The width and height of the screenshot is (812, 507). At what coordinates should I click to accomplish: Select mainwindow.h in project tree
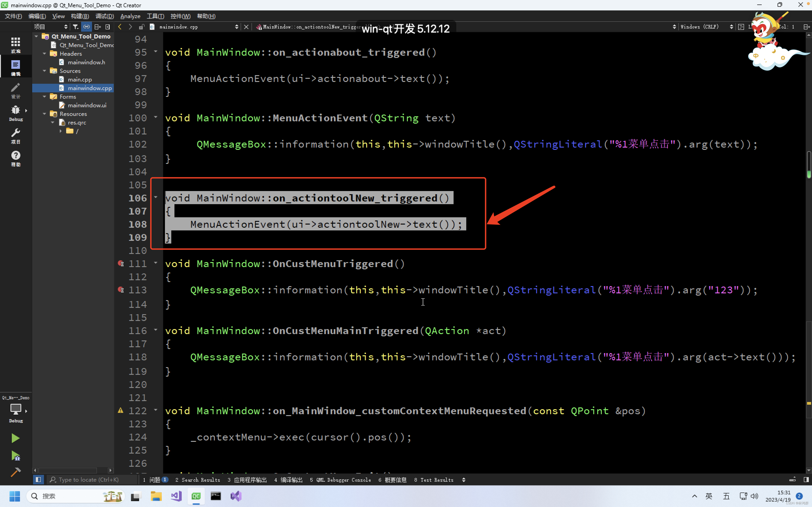click(x=86, y=62)
